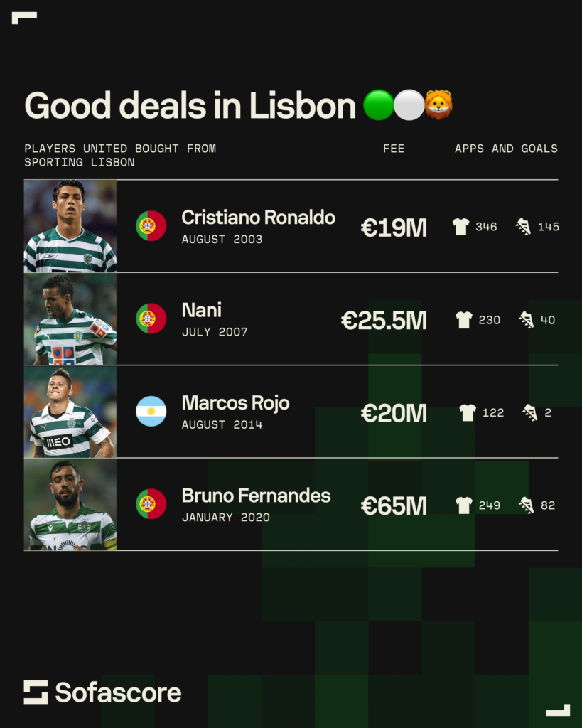
Task: Click Portugal flag beside Cristiano Ronaldo
Action: (151, 226)
